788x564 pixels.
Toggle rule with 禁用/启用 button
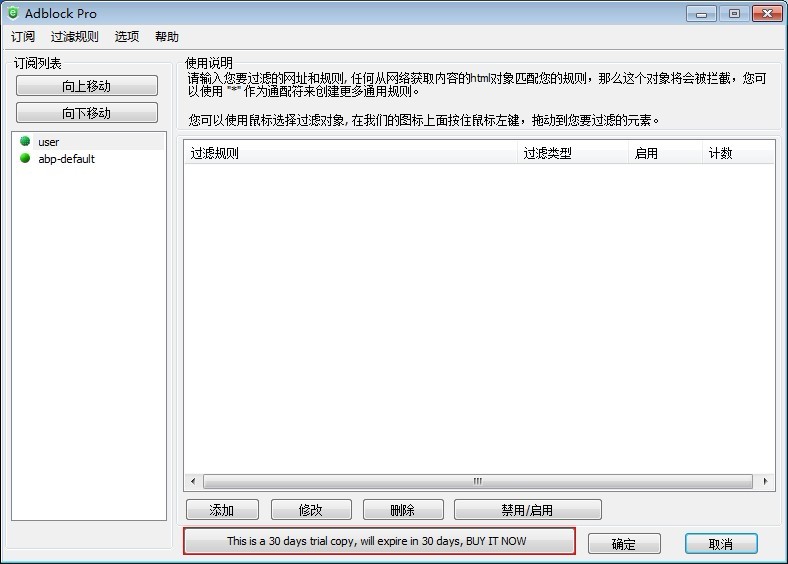527,510
